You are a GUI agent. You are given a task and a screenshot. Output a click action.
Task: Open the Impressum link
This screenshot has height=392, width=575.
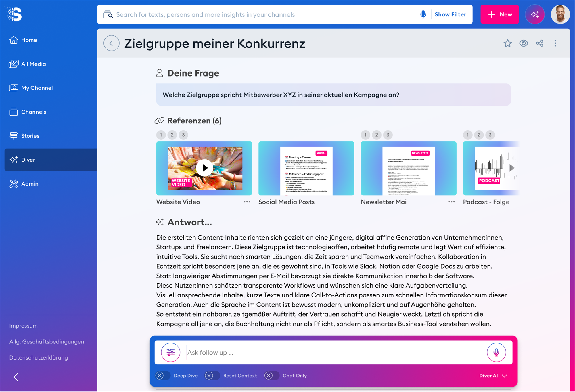point(23,326)
